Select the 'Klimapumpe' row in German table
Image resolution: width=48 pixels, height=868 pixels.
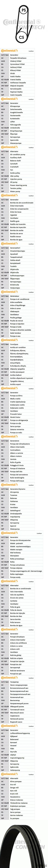coord(24,106)
